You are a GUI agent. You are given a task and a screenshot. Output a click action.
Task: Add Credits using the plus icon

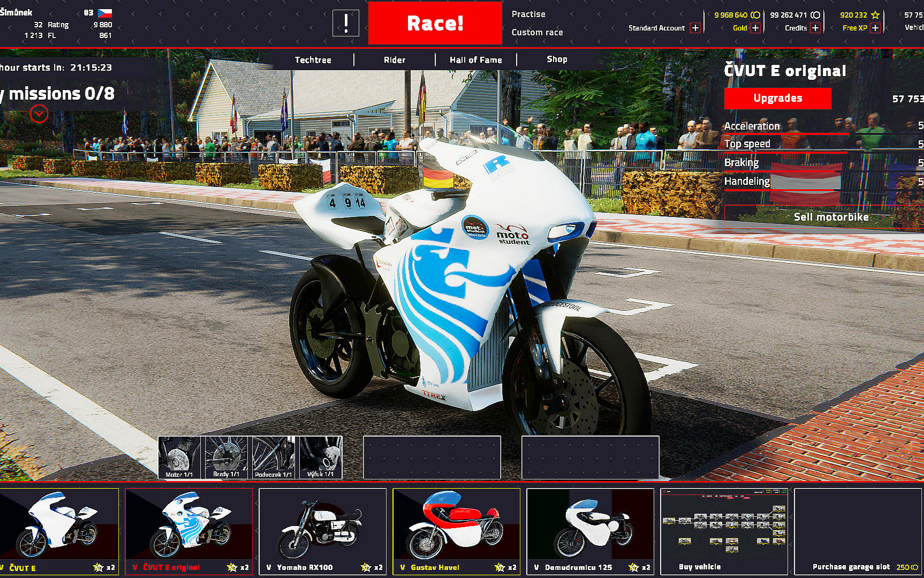coord(815,28)
